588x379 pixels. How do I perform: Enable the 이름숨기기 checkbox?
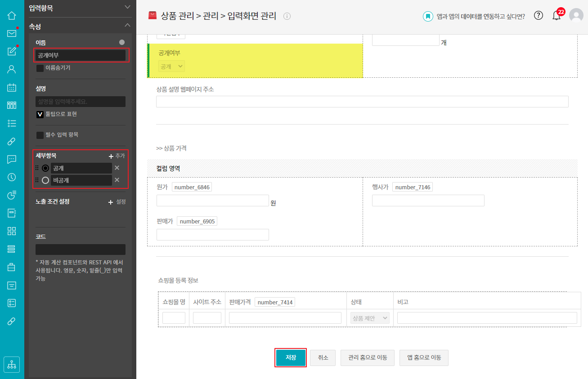(x=40, y=68)
